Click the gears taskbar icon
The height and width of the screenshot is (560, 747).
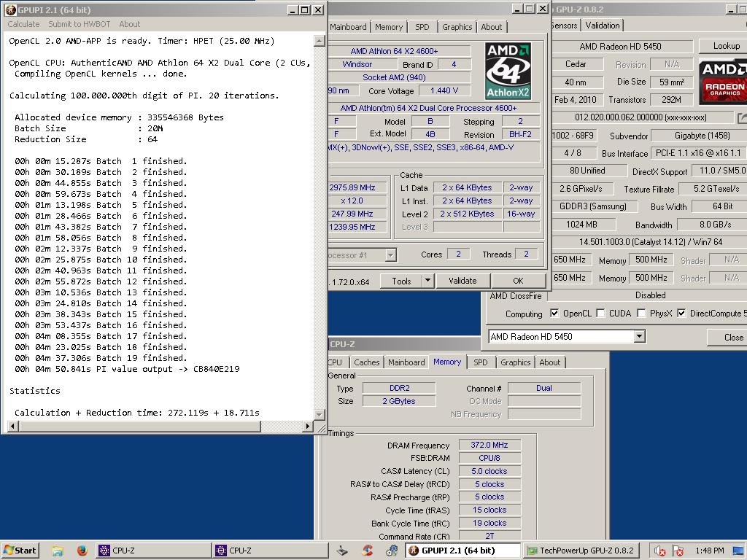tap(392, 551)
